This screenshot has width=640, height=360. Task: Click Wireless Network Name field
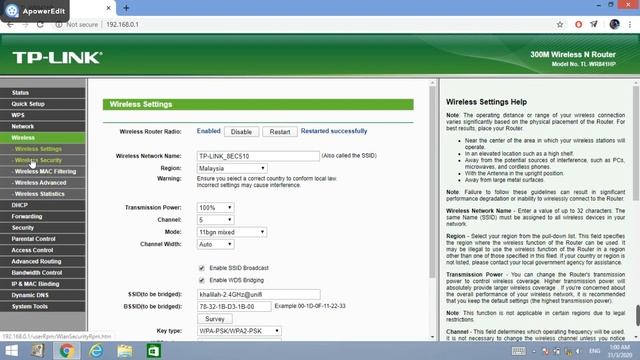pyautogui.click(x=258, y=156)
